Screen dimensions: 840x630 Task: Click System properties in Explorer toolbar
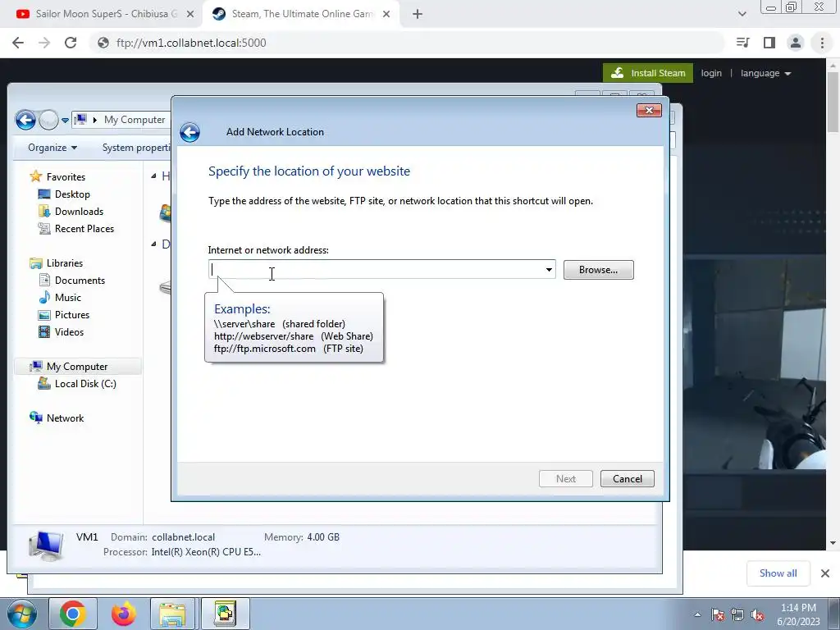point(136,148)
